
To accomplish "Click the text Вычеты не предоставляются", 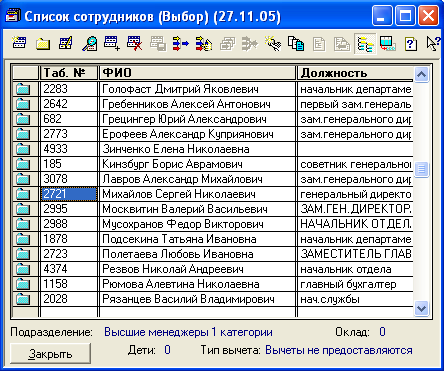I will coord(339,350).
